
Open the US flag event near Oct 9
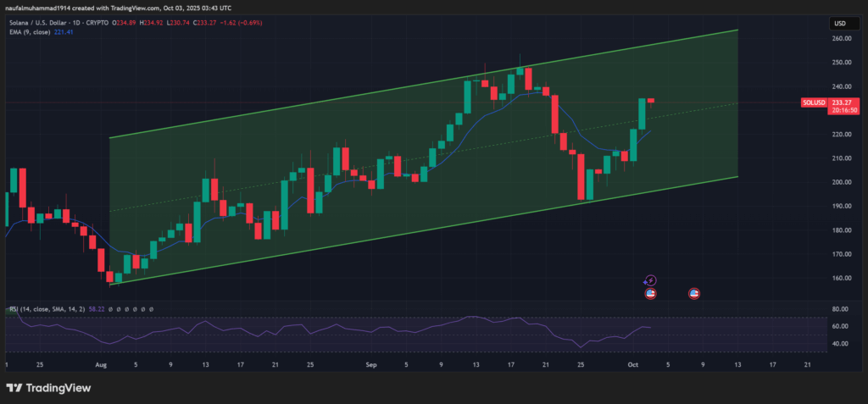coord(694,293)
